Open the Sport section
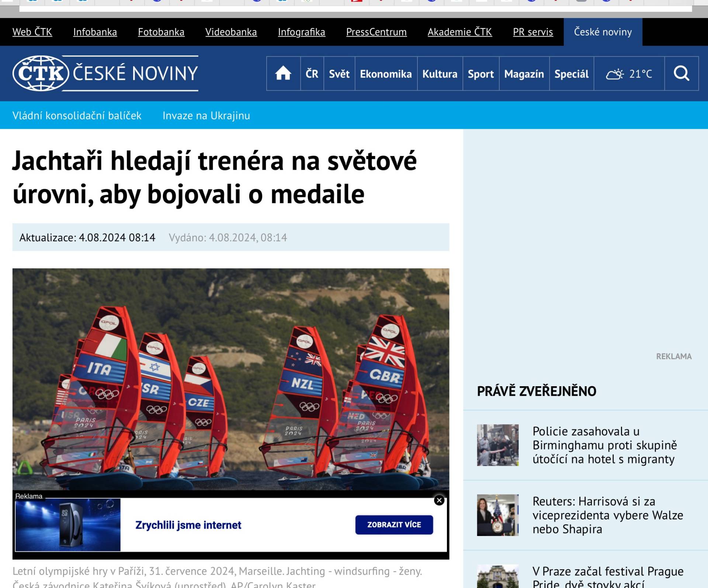This screenshot has width=708, height=588. point(480,74)
